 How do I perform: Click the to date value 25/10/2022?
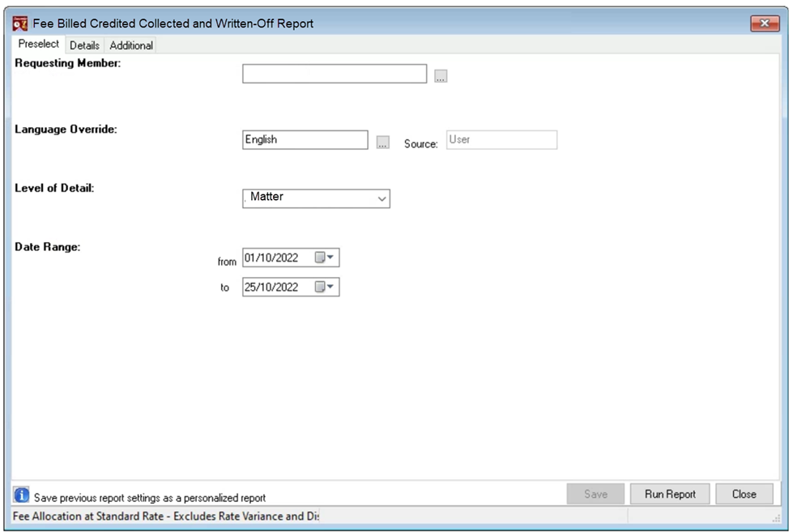coord(271,287)
